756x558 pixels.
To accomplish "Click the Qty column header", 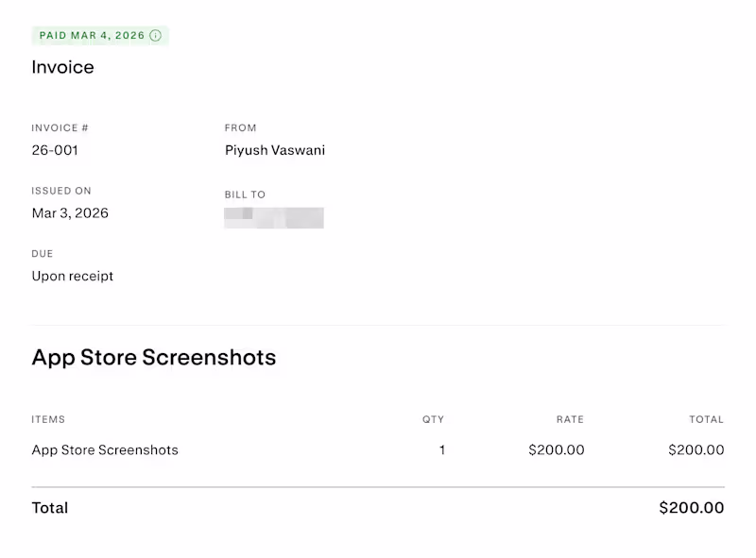I will tap(433, 419).
